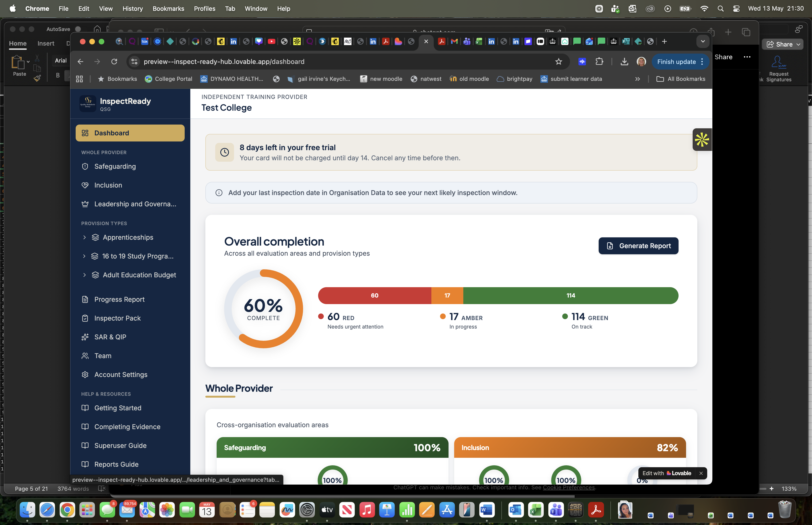
Task: Select the Dashboard sidebar tab
Action: [130, 133]
